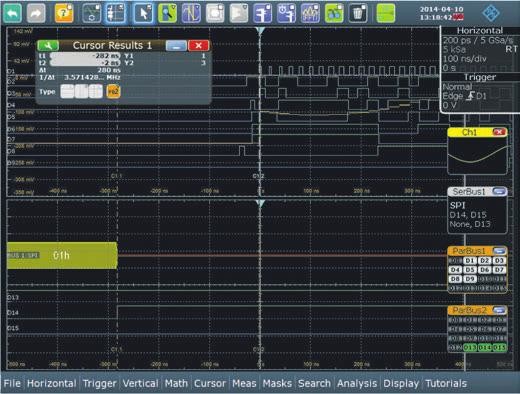This screenshot has width=520, height=394.
Task: Select horizontal cursor Type button
Action: [67, 91]
